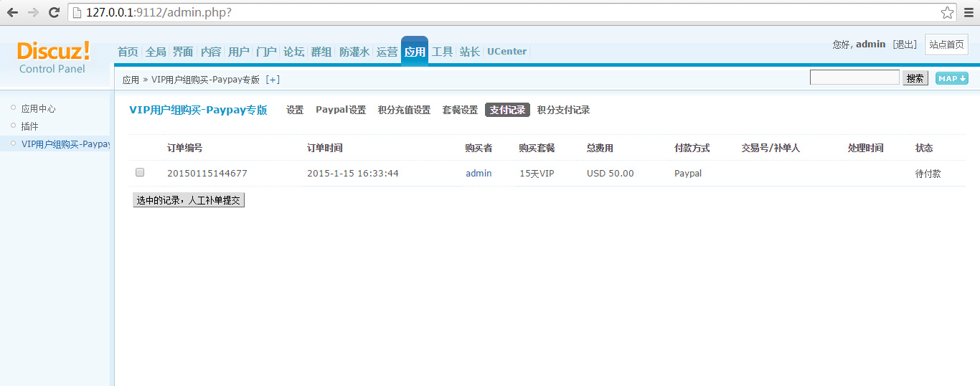Click the Paypal payment method cell
This screenshot has width=980, height=386.
tap(688, 174)
